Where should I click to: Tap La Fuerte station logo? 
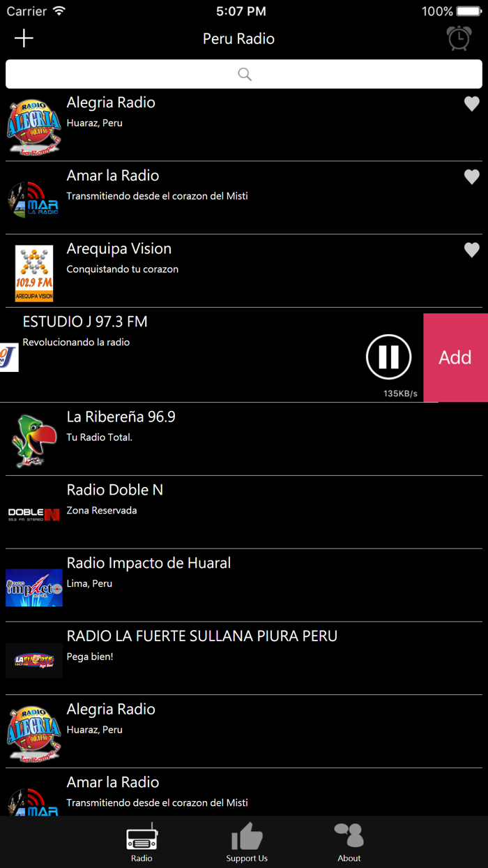tap(34, 661)
